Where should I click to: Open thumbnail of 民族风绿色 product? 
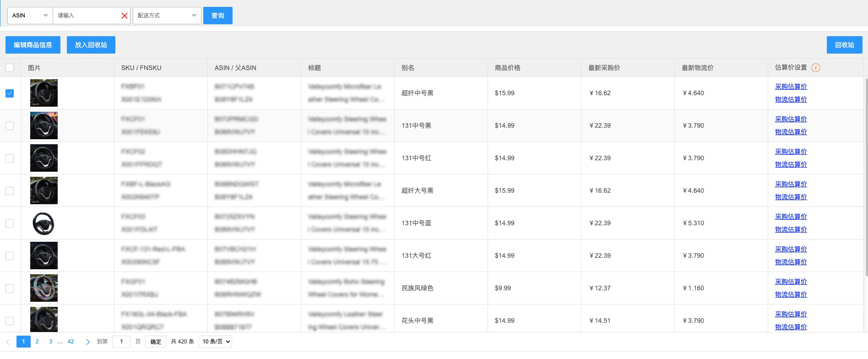coord(44,288)
